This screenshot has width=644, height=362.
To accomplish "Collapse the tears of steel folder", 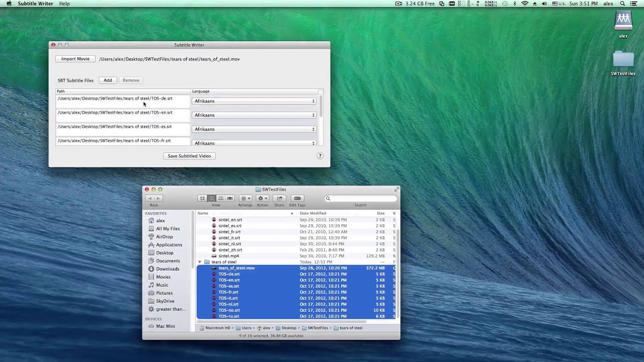I will 200,262.
